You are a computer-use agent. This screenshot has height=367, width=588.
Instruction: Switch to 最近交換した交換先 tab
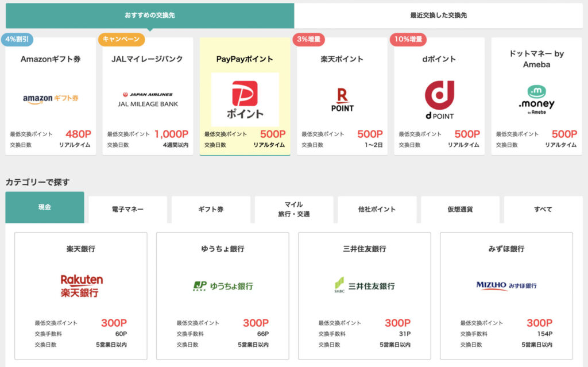point(438,16)
